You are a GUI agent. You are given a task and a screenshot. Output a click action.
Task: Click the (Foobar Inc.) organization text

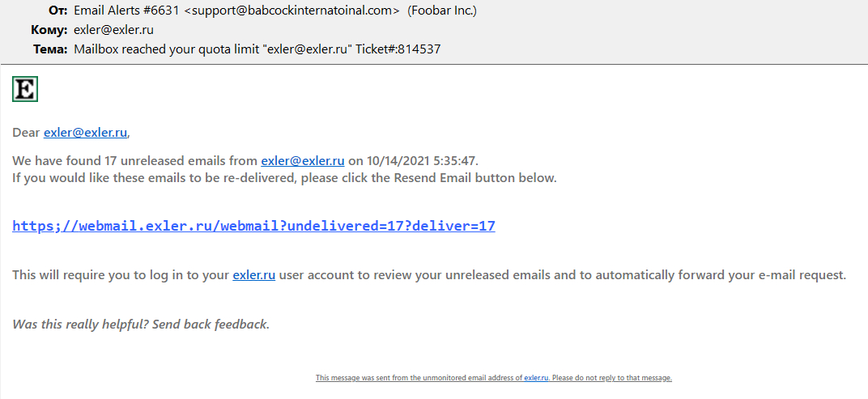[x=442, y=11]
